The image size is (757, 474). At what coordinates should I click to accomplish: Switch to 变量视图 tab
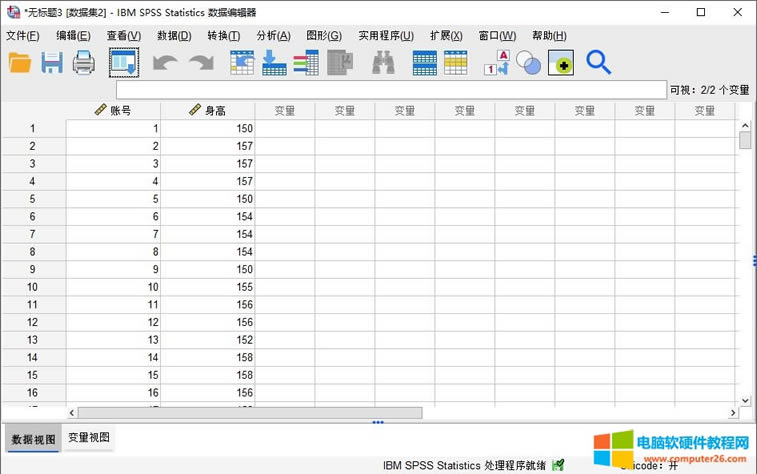point(89,437)
